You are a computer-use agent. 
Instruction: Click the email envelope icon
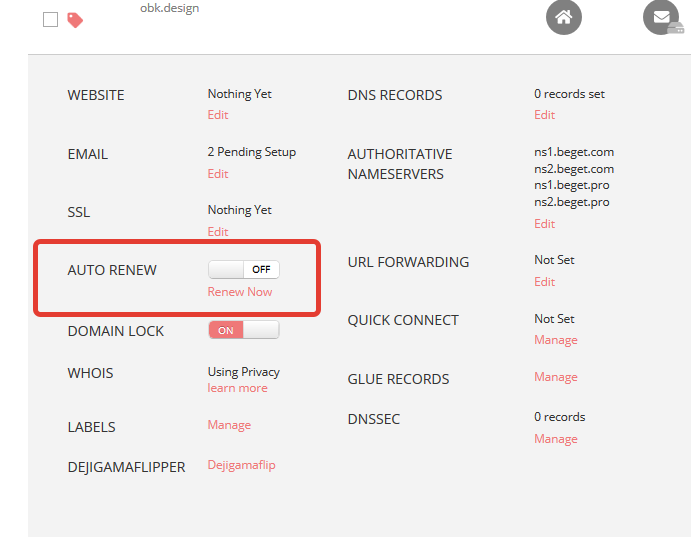[661, 17]
